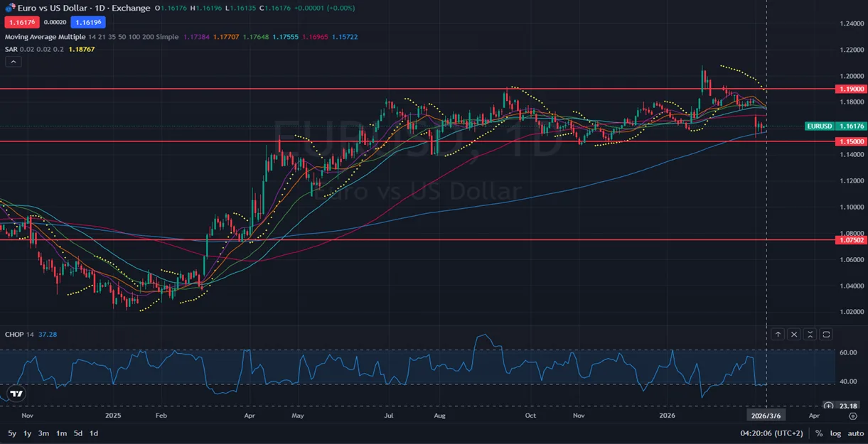Open chart settings hexagon icon

click(x=853, y=416)
